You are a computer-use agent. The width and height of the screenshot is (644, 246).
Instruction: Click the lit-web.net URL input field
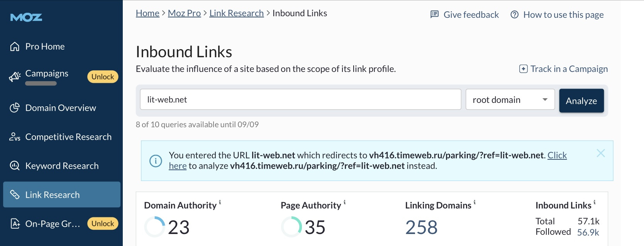pos(300,99)
